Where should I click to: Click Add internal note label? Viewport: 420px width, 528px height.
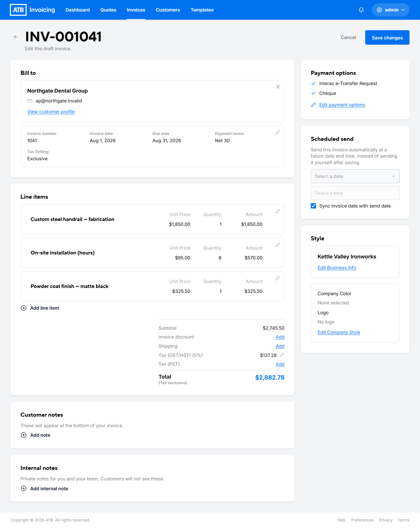(x=49, y=489)
